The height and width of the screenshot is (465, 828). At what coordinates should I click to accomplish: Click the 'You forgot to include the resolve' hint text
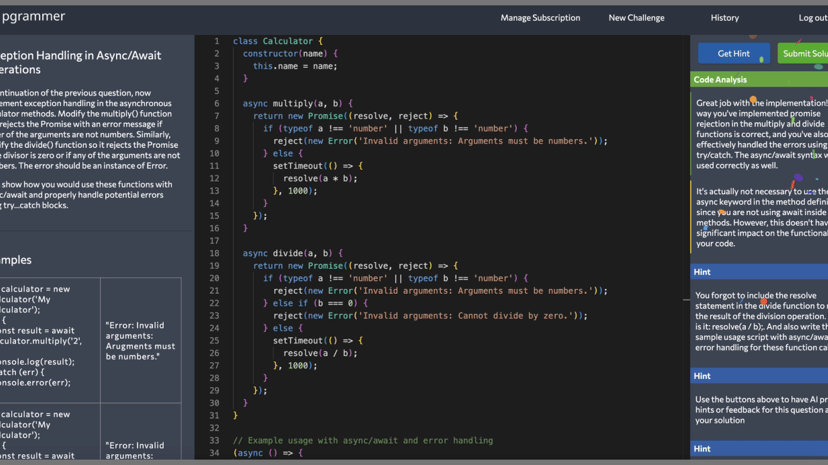point(761,321)
